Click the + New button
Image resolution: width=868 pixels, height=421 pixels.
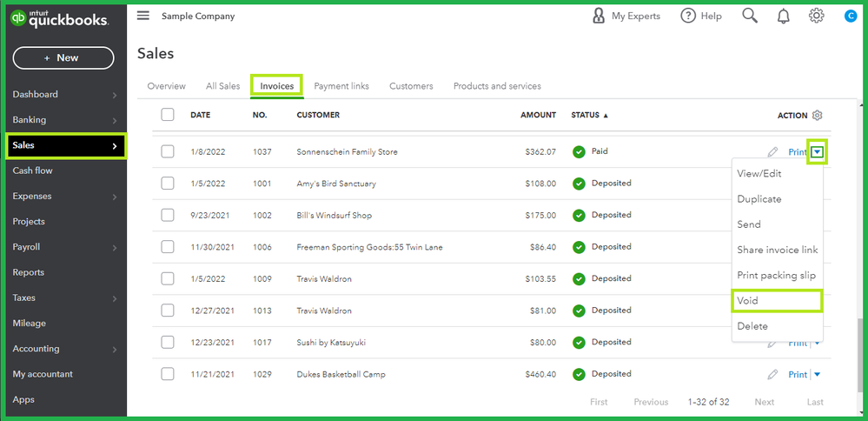(x=63, y=57)
